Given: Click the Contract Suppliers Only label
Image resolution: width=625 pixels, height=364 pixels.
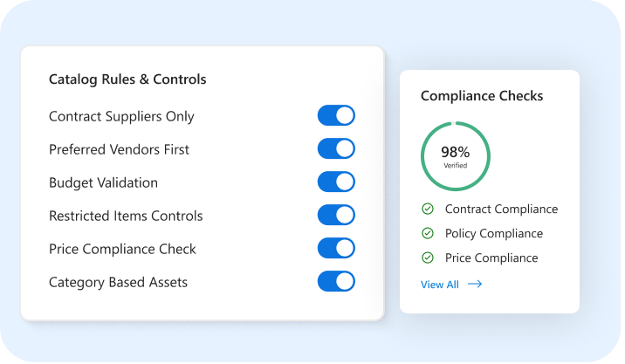Looking at the screenshot, I should 121,116.
